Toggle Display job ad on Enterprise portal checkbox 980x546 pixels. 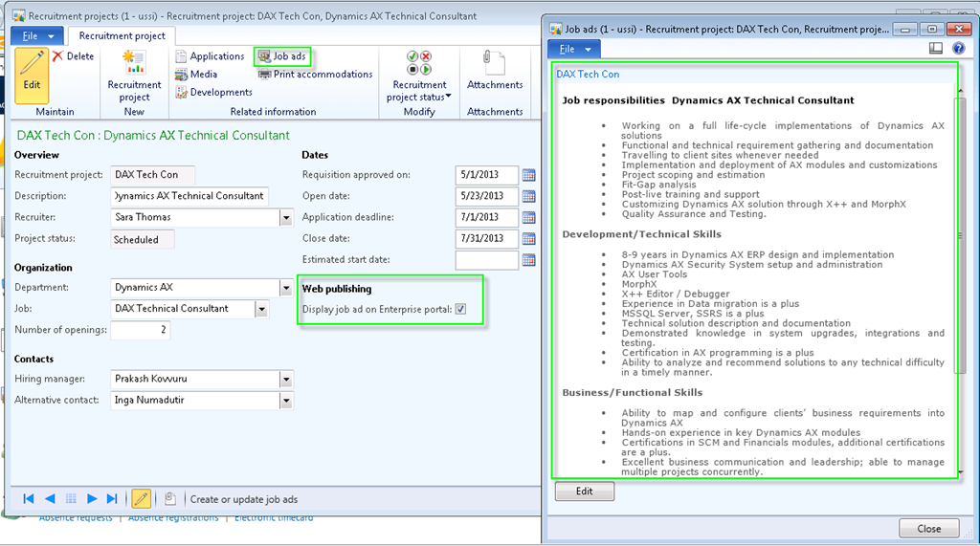coord(460,309)
